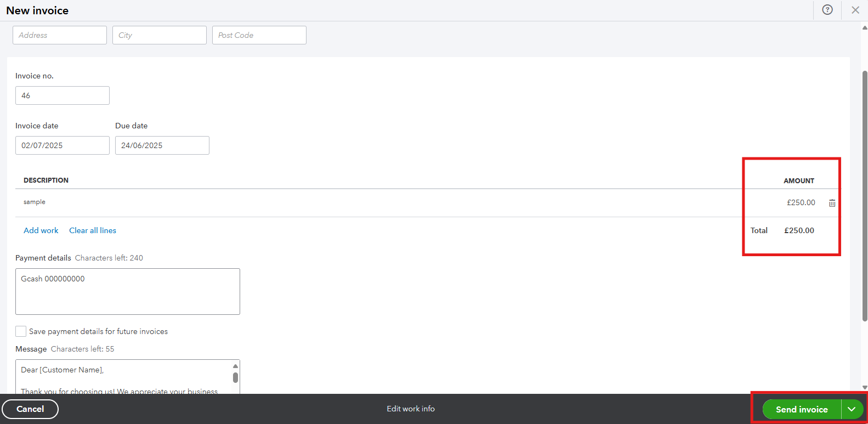Tick Save payment details for future invoices
This screenshot has height=424, width=868.
click(x=21, y=331)
